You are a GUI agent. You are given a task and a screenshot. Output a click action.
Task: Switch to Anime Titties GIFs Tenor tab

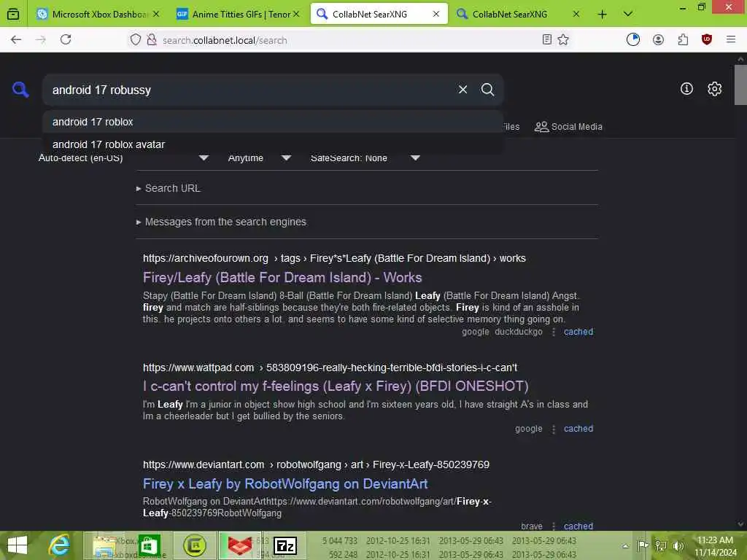[240, 15]
